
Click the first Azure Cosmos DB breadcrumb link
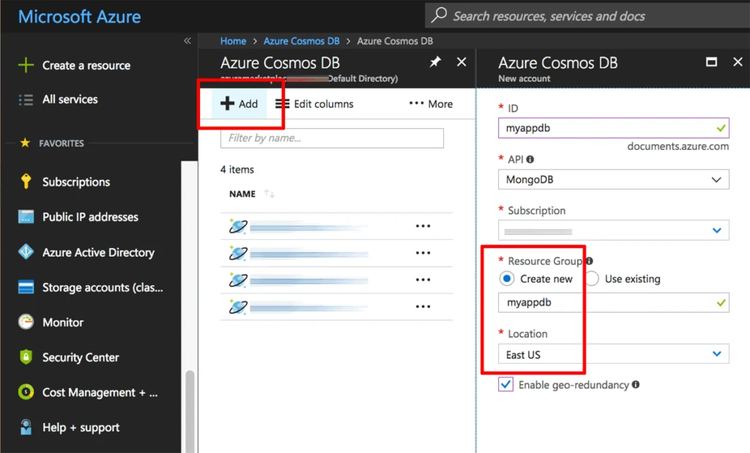301,41
